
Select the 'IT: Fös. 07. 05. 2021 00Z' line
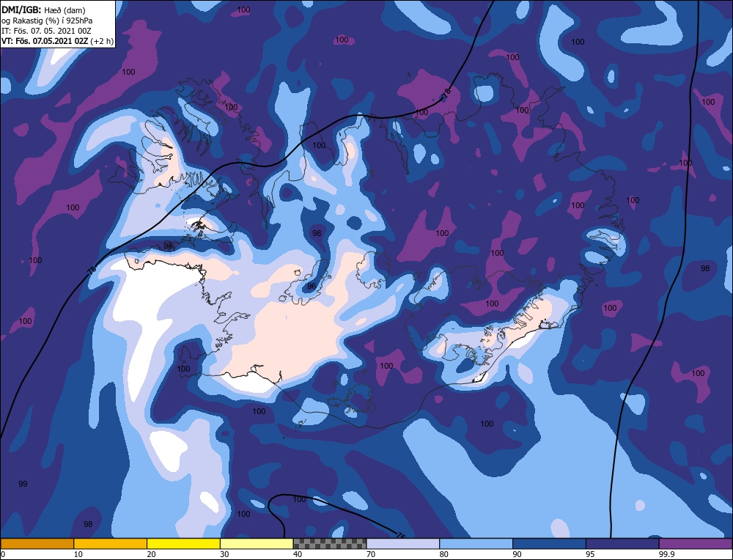(x=46, y=30)
